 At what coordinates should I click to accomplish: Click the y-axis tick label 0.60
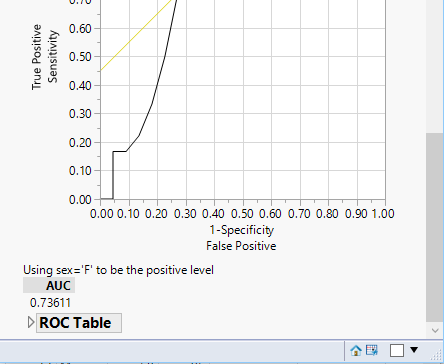pyautogui.click(x=80, y=29)
